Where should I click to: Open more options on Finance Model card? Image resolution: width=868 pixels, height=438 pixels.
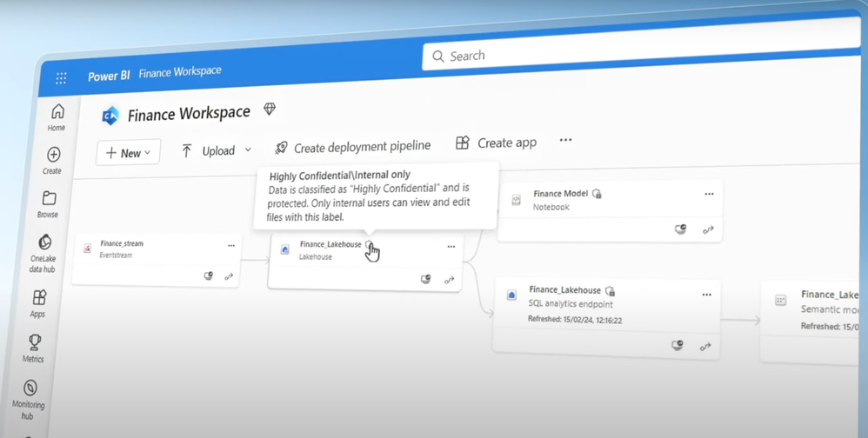coord(709,194)
